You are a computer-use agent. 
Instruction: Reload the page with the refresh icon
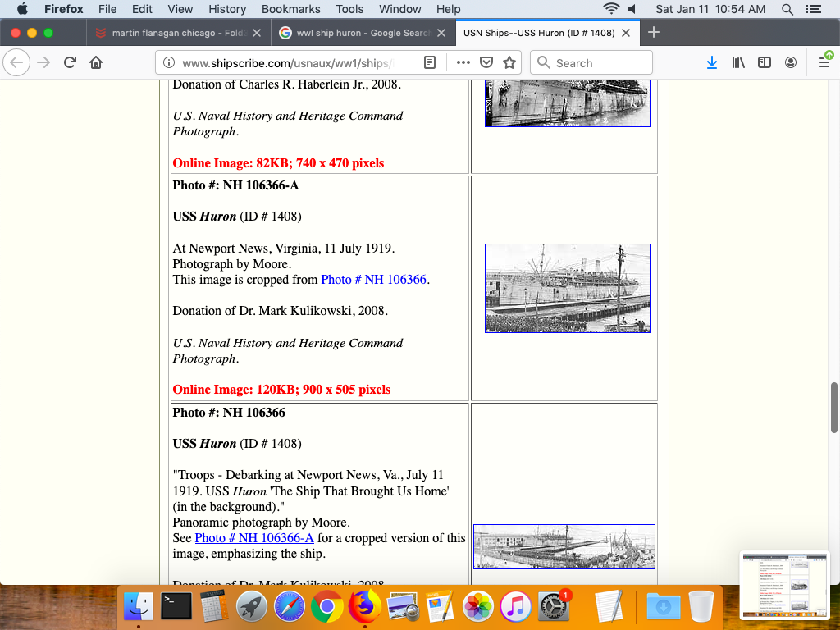[x=71, y=62]
